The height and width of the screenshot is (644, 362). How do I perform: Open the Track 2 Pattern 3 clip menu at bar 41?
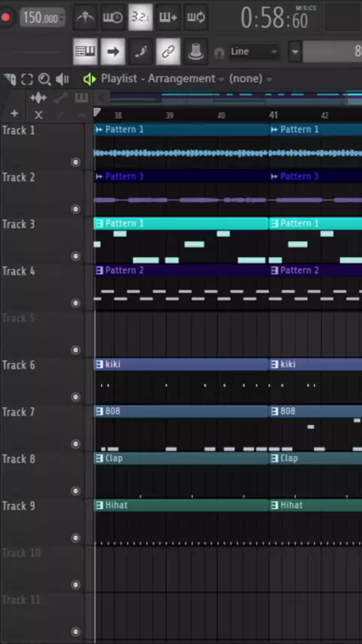click(x=275, y=176)
